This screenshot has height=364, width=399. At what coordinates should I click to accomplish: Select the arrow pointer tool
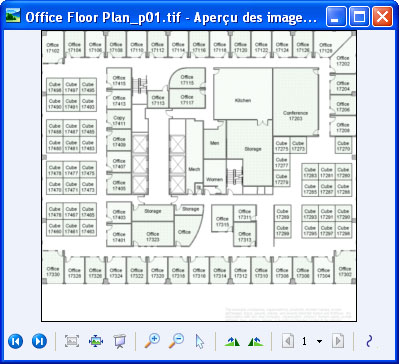click(x=200, y=342)
